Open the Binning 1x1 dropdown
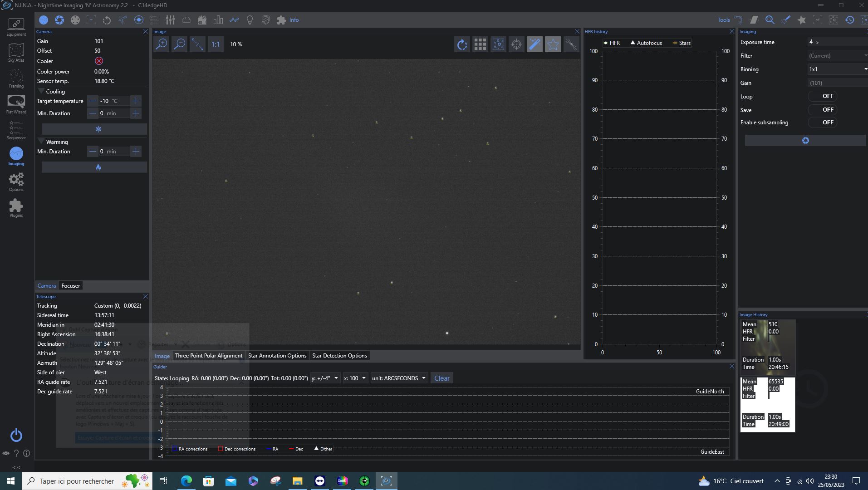Image resolution: width=868 pixels, height=490 pixels. tap(838, 69)
